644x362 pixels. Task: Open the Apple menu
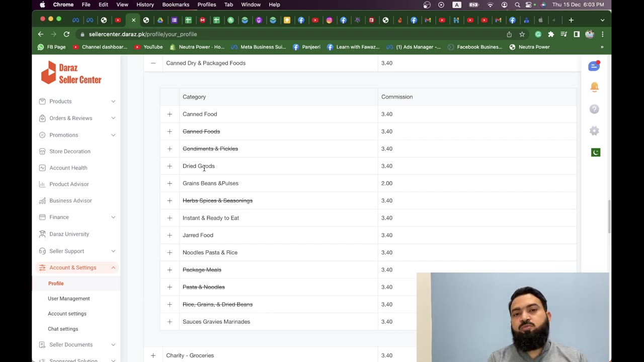42,5
